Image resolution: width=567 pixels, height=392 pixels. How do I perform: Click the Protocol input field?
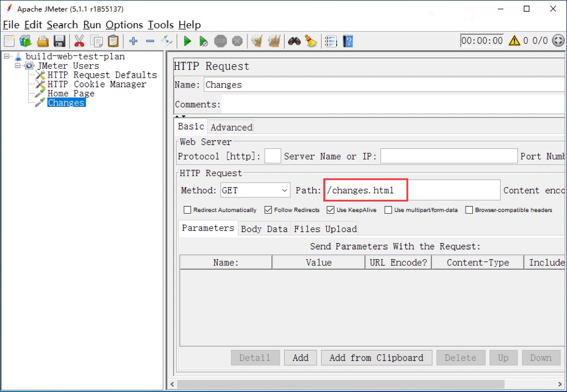[x=272, y=156]
